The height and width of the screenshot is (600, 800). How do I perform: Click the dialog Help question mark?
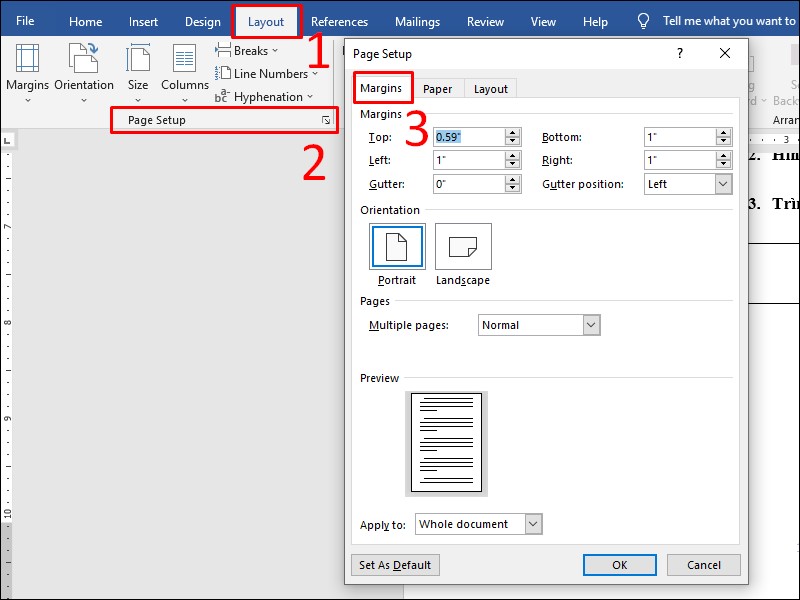click(680, 54)
